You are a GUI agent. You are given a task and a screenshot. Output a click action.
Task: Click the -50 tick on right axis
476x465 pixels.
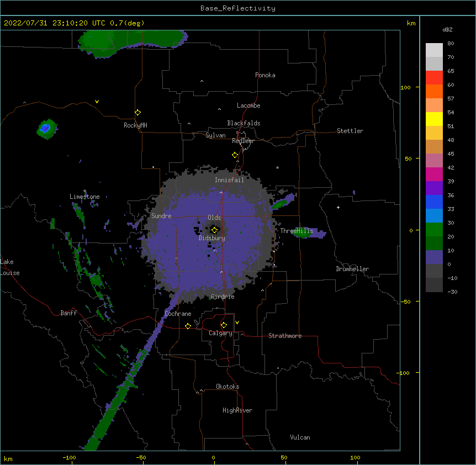click(x=405, y=302)
